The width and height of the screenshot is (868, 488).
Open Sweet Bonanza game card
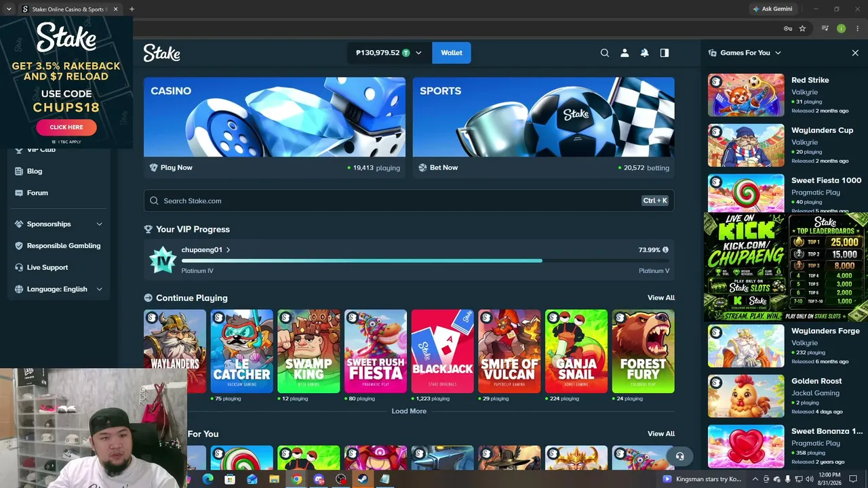[785, 446]
